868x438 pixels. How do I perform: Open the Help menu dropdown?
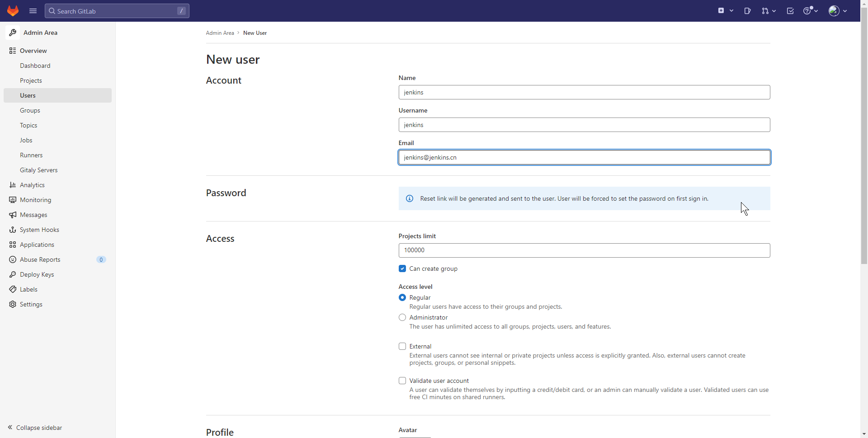[810, 11]
